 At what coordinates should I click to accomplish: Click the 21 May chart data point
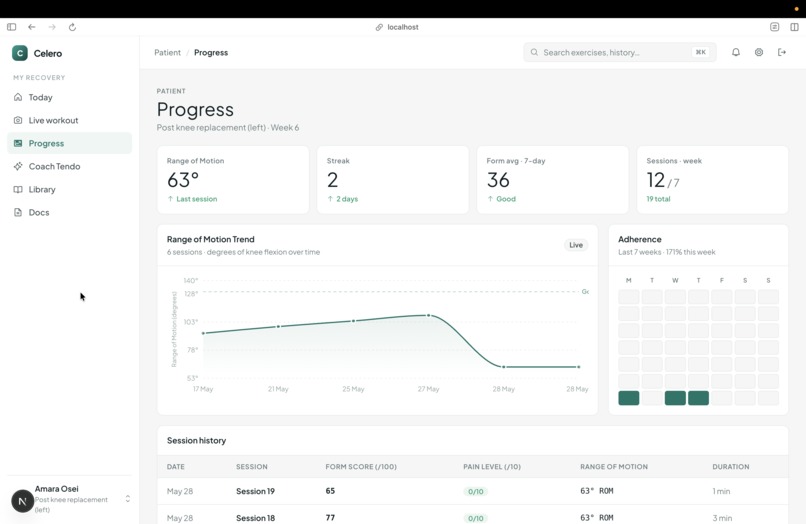tap(279, 327)
